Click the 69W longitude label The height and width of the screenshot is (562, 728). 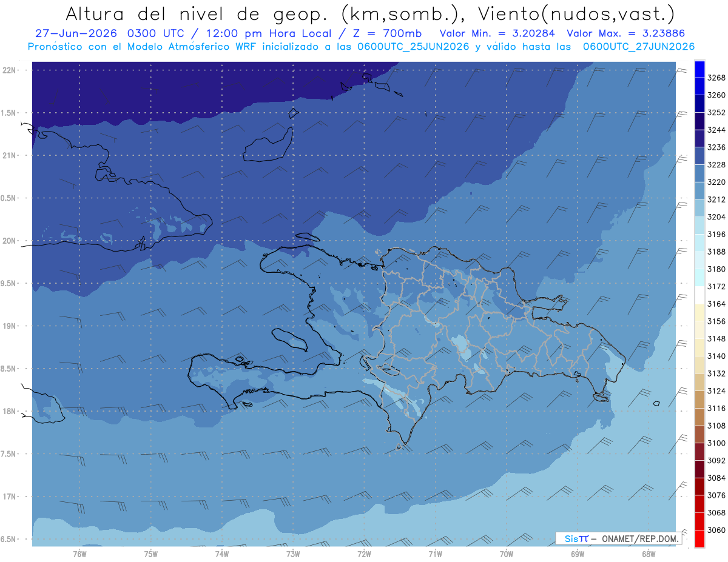(578, 554)
